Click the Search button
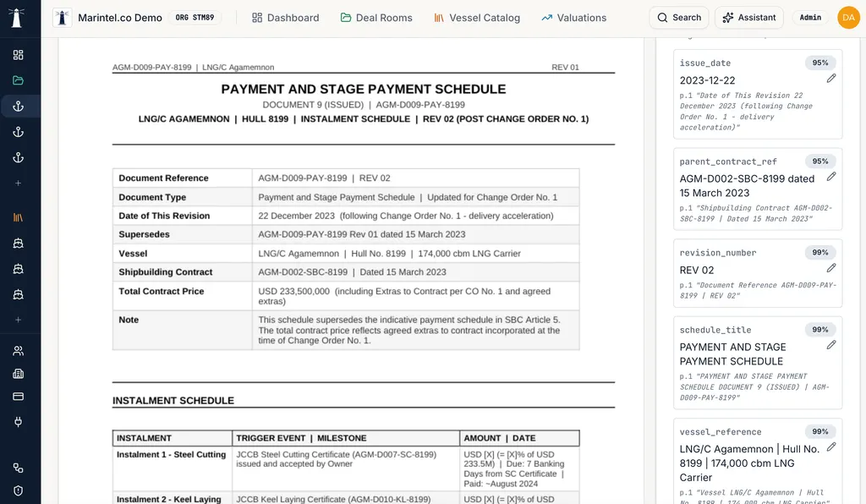Screen dimensions: 866x504 tap(679, 18)
